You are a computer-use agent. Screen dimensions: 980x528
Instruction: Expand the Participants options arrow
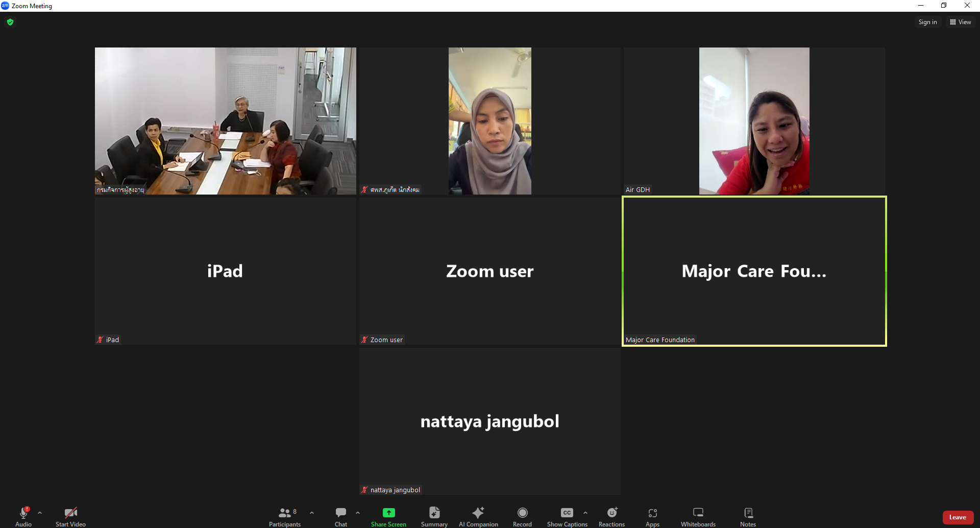pos(312,513)
